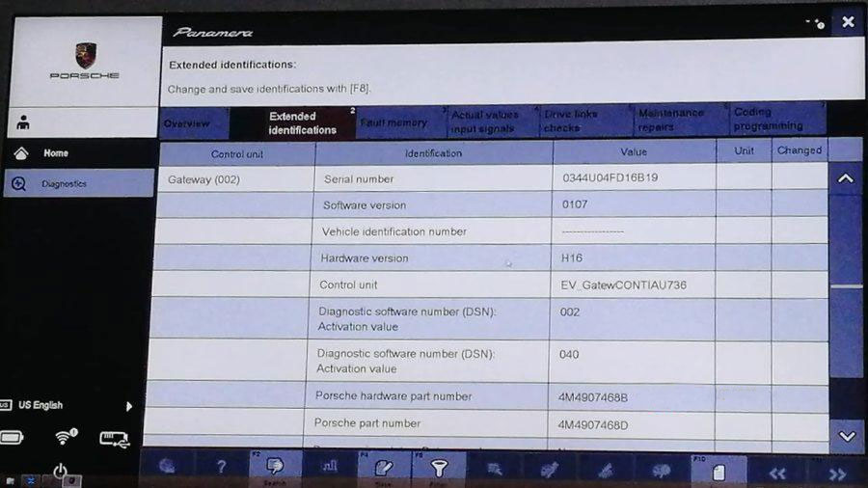
Task: Select the Hardware version row
Action: [x=489, y=258]
